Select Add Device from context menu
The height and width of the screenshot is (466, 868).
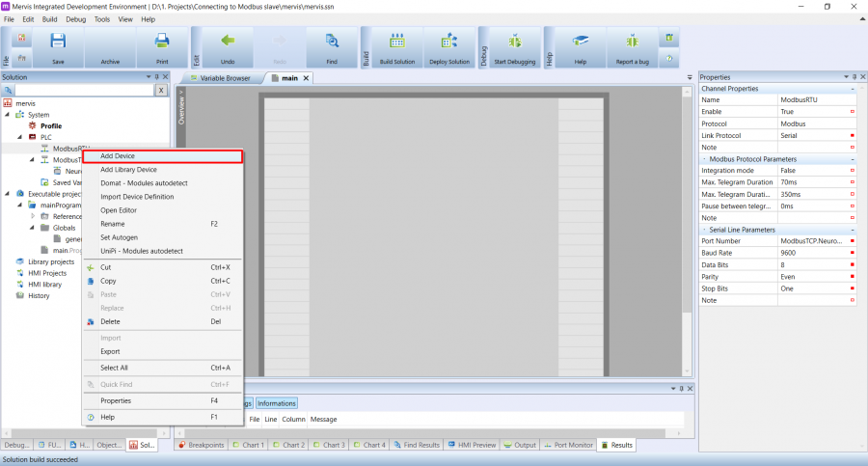(x=118, y=156)
